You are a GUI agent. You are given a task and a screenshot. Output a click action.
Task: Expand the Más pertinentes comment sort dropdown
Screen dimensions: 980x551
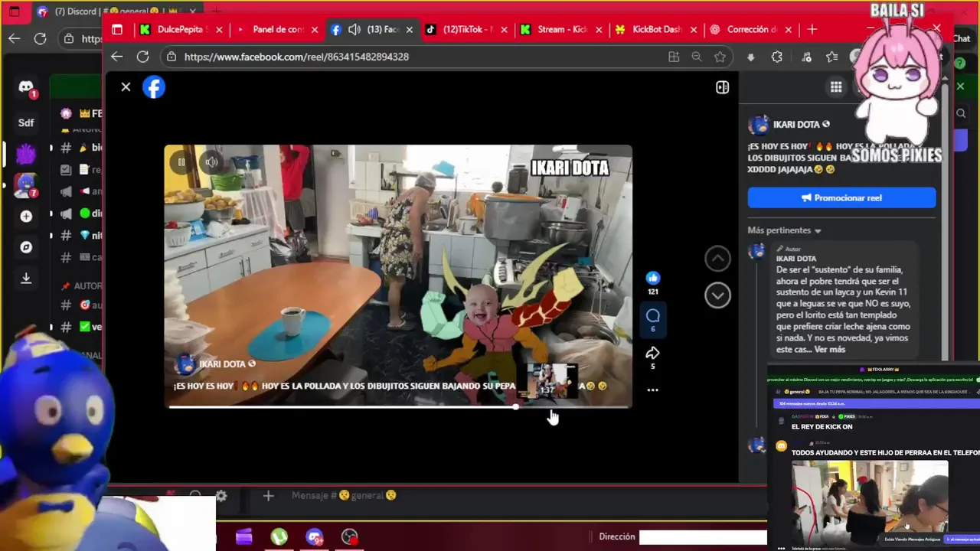(784, 230)
